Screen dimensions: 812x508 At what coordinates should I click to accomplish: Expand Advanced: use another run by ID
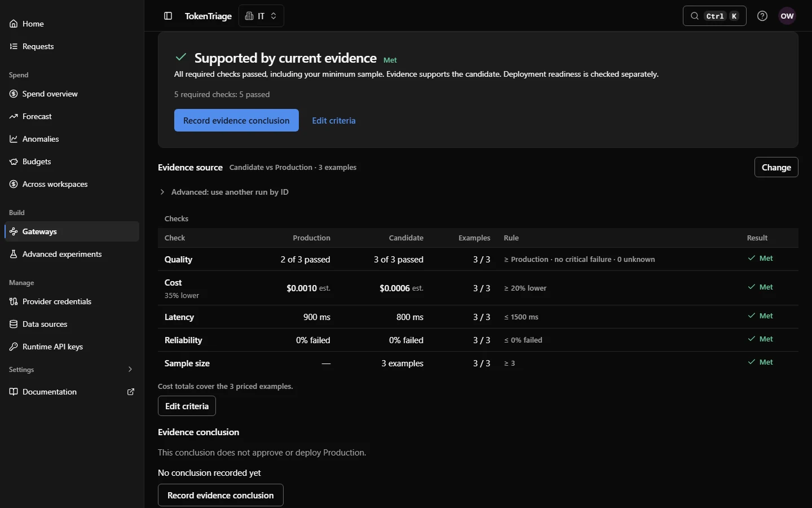[x=224, y=192]
